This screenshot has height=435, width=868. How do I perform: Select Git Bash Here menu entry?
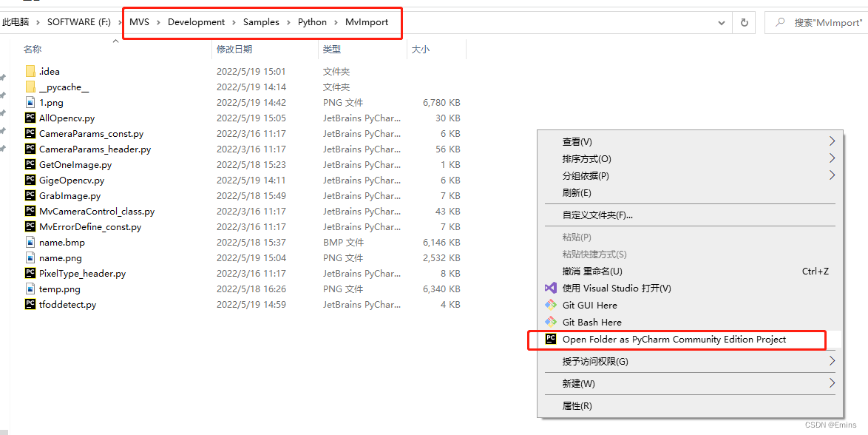tap(691, 322)
